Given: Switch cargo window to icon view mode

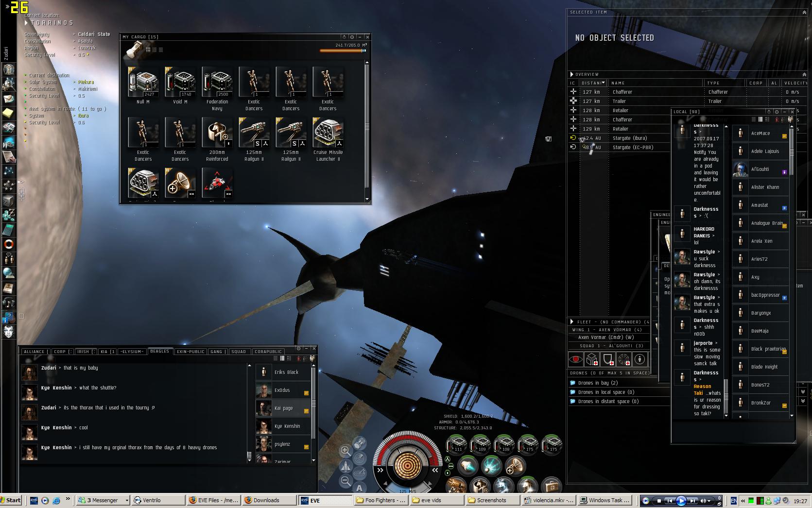Looking at the screenshot, I should click(148, 50).
